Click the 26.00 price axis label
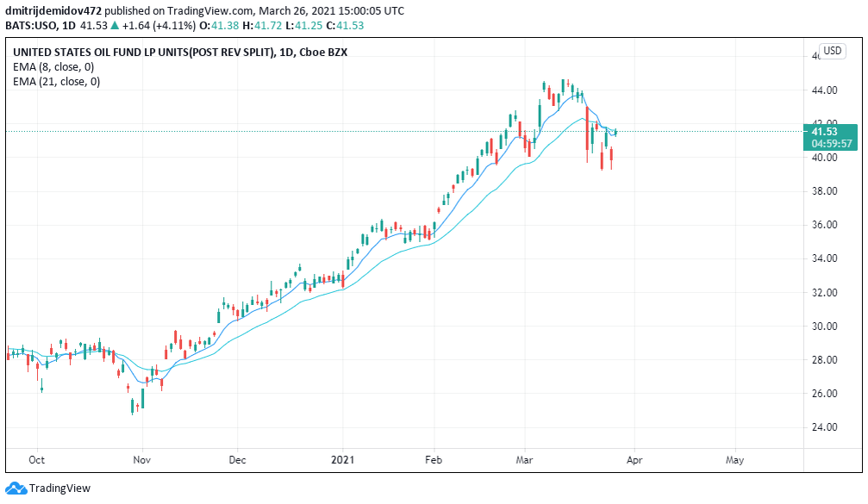This screenshot has width=868, height=504. click(824, 394)
